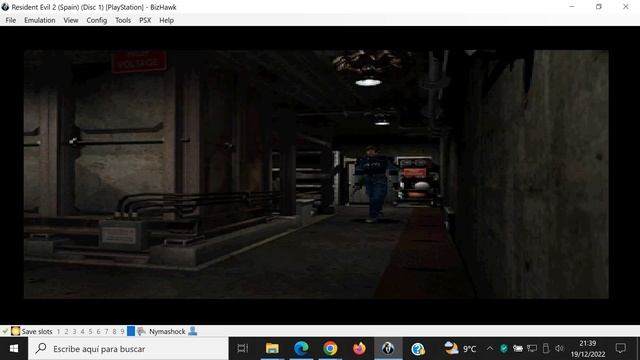
Task: Open the Get Help taskbar icon
Action: coord(418,349)
